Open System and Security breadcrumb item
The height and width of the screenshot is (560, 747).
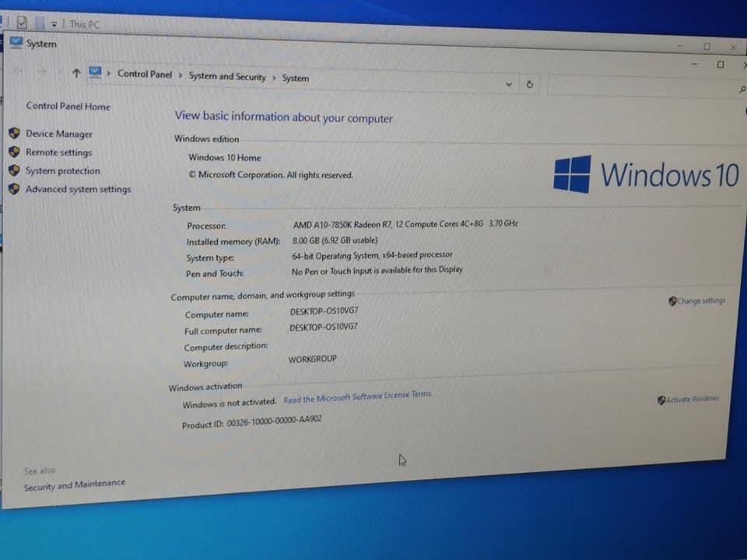click(227, 76)
